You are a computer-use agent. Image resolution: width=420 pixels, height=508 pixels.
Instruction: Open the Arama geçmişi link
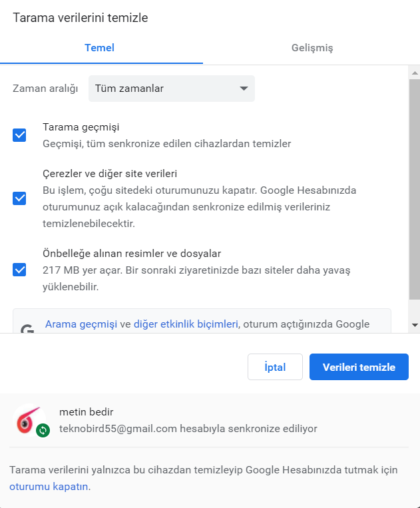point(81,324)
